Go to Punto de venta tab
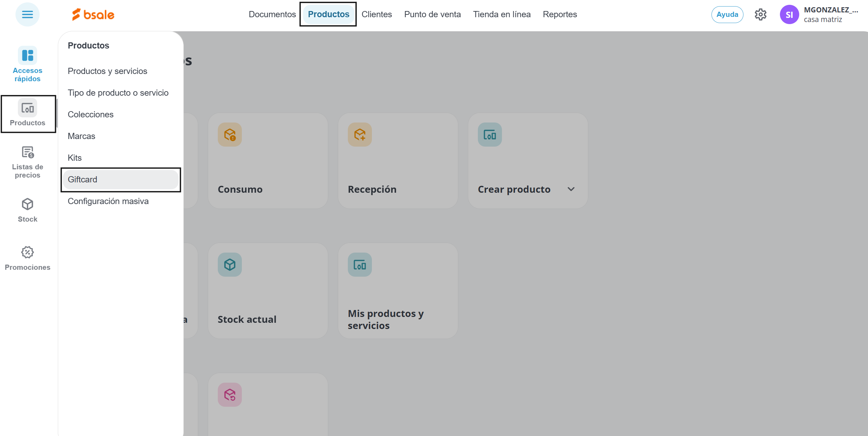 (x=432, y=14)
